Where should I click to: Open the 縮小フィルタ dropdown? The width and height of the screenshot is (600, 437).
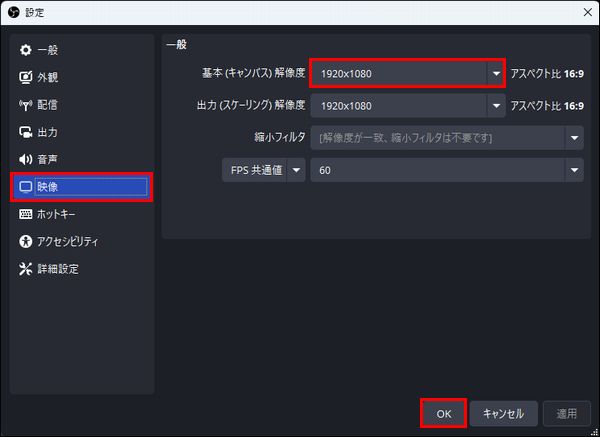(x=447, y=138)
